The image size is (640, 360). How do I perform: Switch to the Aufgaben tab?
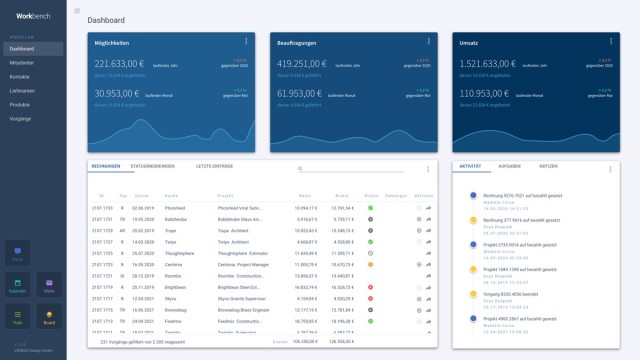point(509,166)
